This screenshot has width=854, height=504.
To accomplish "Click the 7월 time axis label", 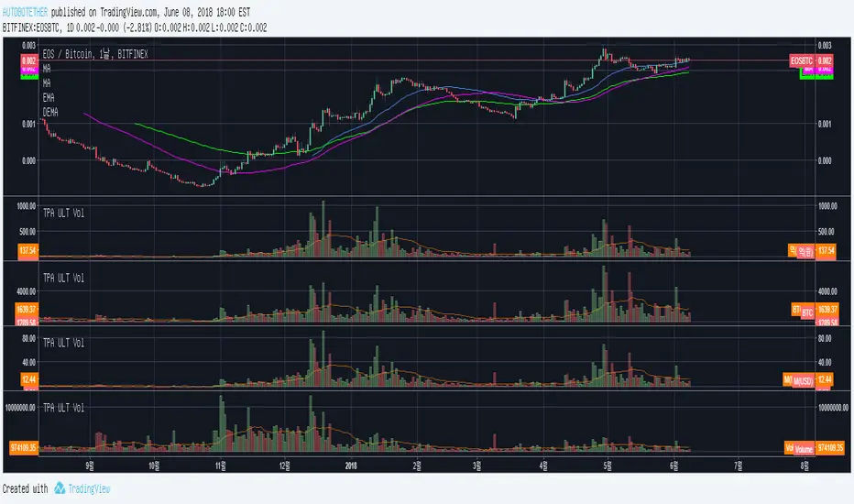I will 739,466.
